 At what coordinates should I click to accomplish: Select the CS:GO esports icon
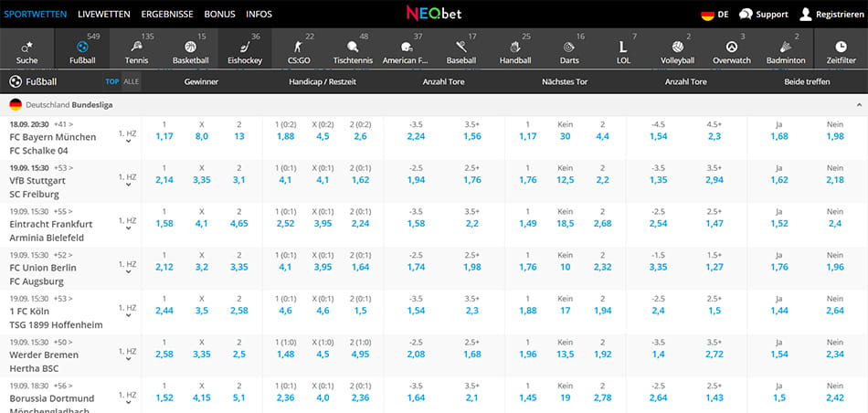(x=299, y=47)
